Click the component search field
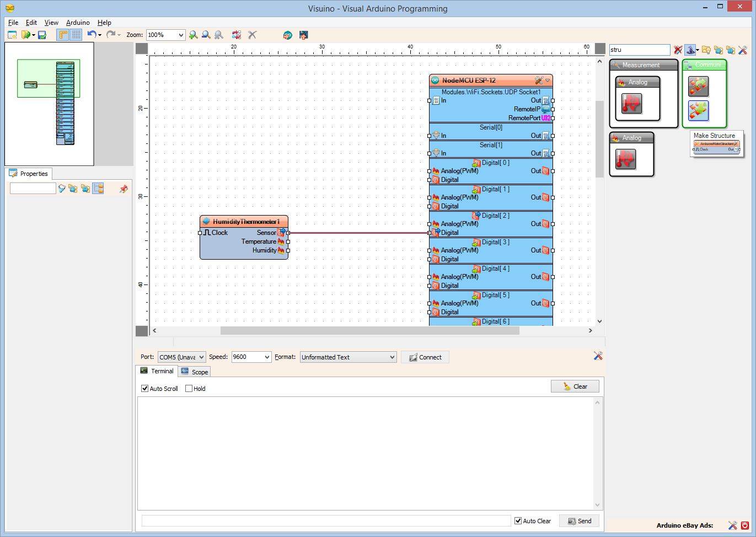This screenshot has width=756, height=537. tap(640, 50)
